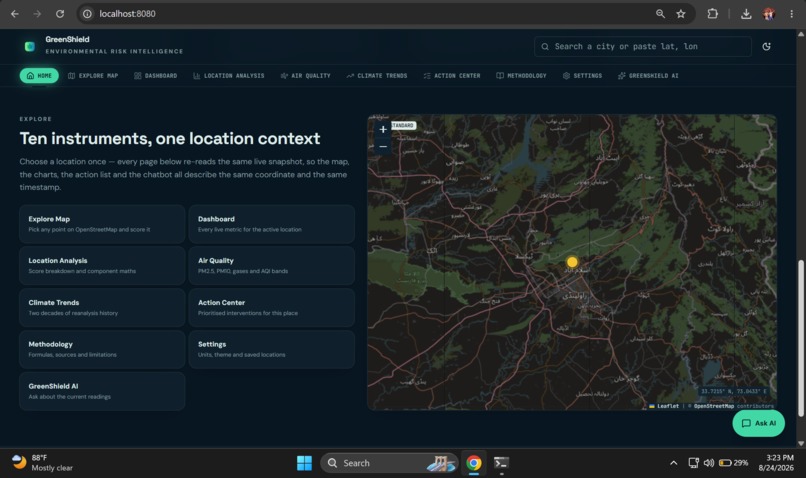This screenshot has width=806, height=478.
Task: Open the Settings card
Action: (271, 350)
